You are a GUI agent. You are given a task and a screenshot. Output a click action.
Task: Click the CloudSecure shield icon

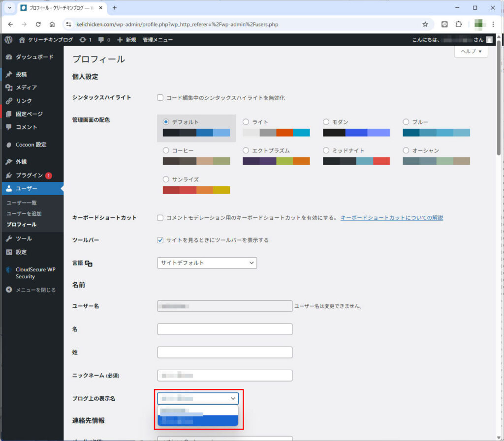pyautogui.click(x=9, y=269)
